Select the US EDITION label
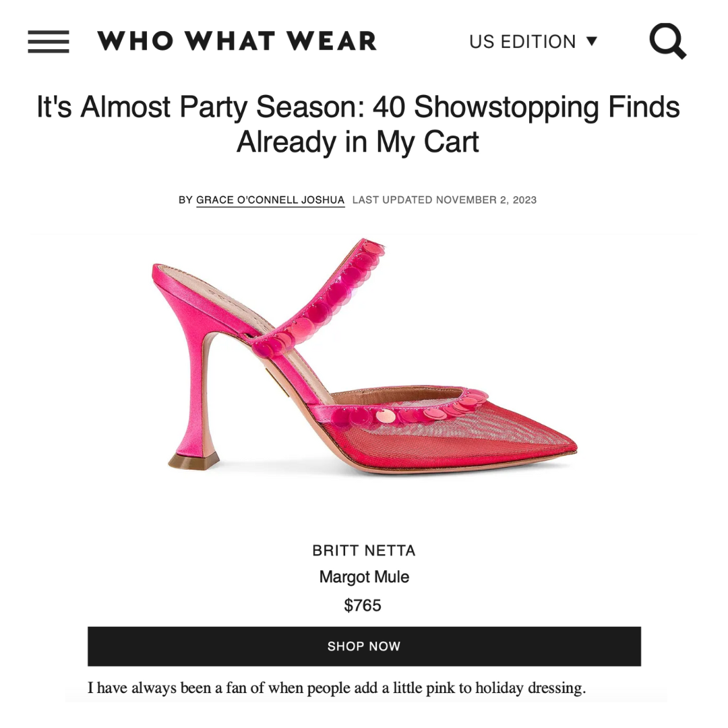The width and height of the screenshot is (728, 728). pos(522,42)
